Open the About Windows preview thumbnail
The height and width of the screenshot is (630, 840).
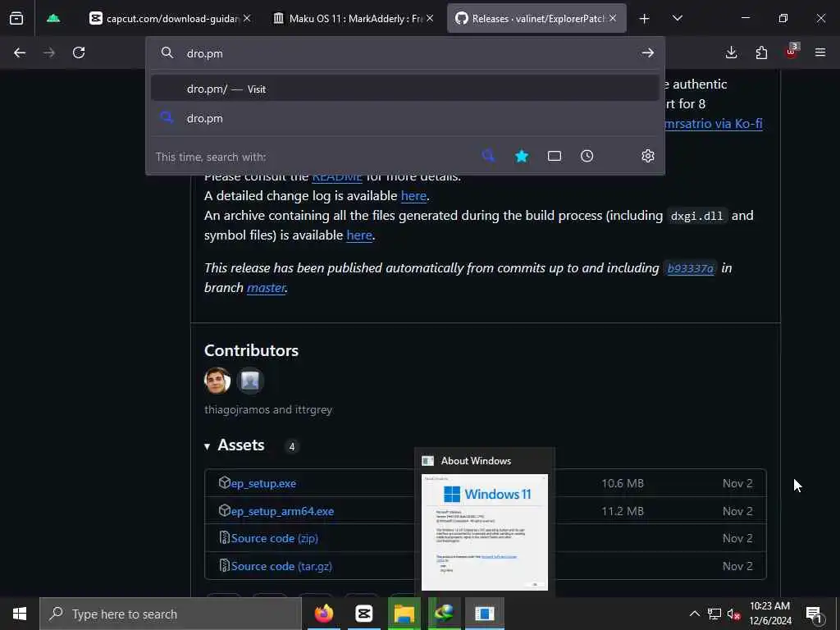click(x=485, y=532)
